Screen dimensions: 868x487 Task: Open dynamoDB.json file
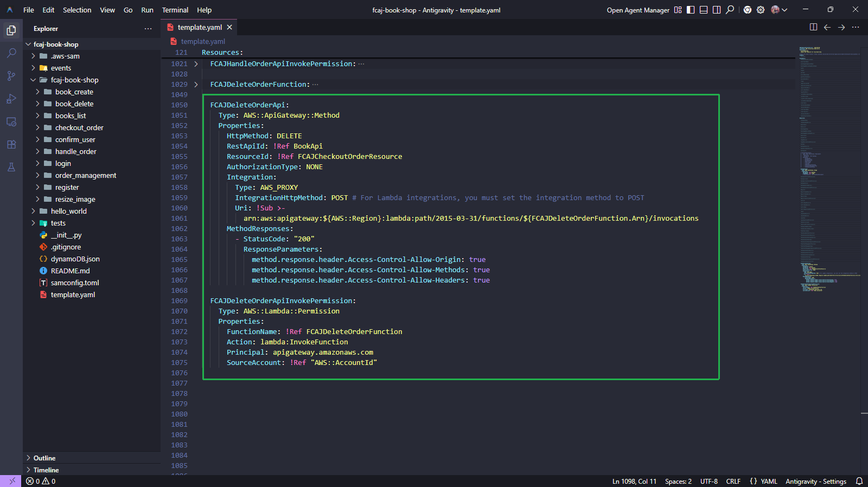(x=92, y=259)
